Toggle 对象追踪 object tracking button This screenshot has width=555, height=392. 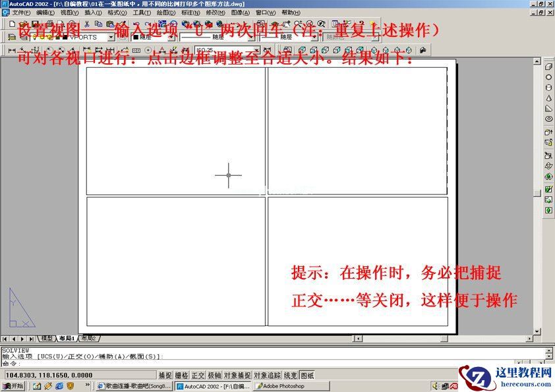267,375
